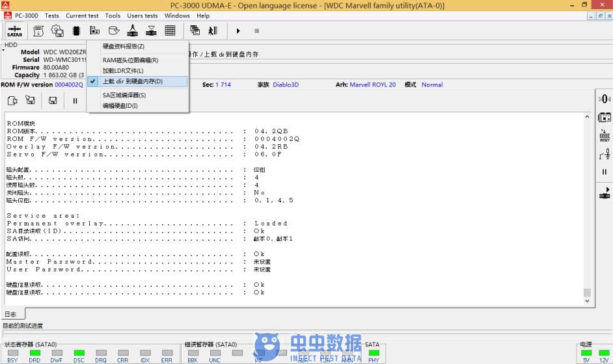Click the ROM chip toolbar icon
Image resolution: width=613 pixels, height=364 pixels.
(76, 31)
